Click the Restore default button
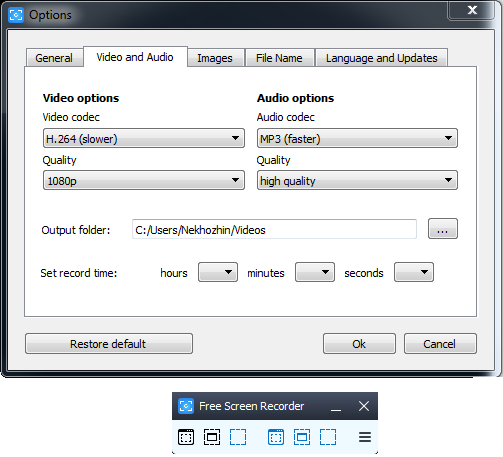Image resolution: width=503 pixels, height=457 pixels. click(109, 344)
